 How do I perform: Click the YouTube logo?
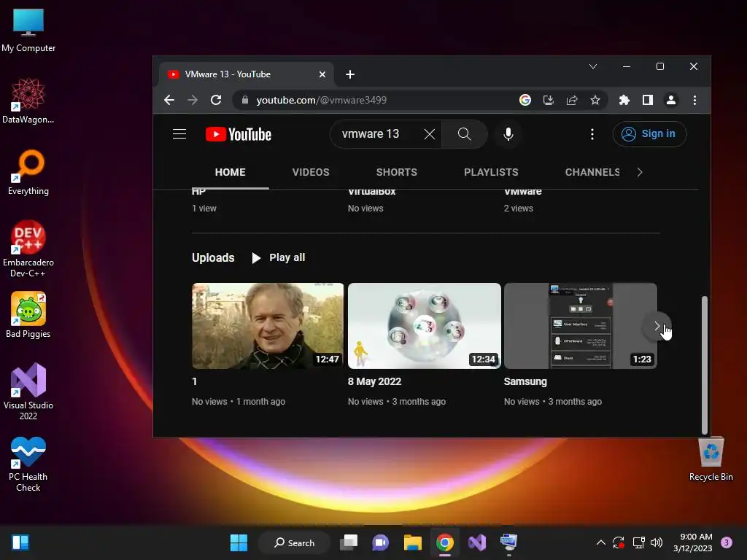(239, 134)
